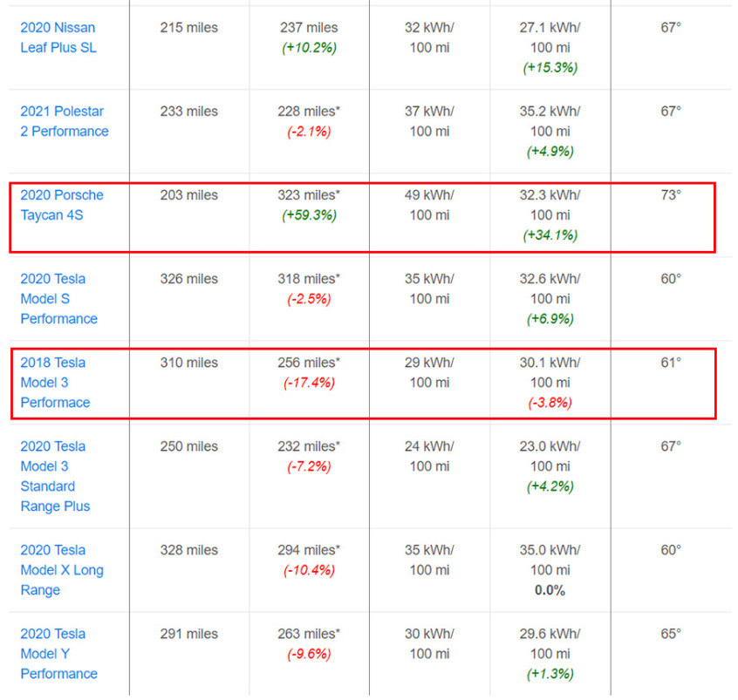This screenshot has width=738, height=700.
Task: Select the '232 miles*' cell
Action: pyautogui.click(x=309, y=446)
